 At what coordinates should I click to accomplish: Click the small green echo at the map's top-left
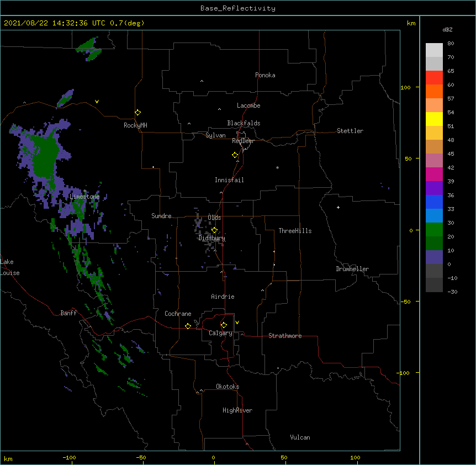click(x=89, y=49)
